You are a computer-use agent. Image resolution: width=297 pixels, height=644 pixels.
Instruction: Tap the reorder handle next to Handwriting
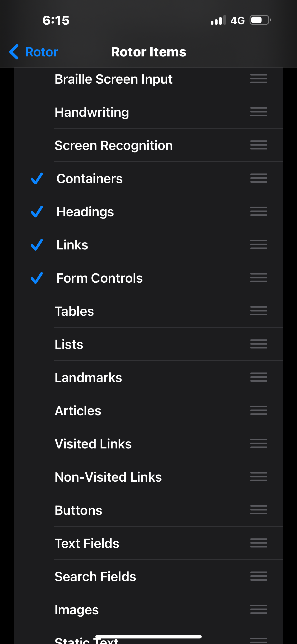(x=259, y=112)
